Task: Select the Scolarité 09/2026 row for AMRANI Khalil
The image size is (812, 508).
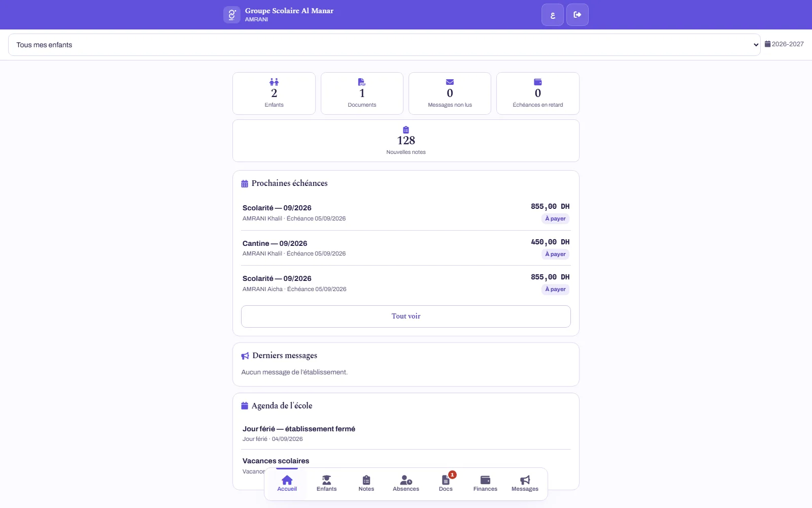Action: [x=406, y=213]
